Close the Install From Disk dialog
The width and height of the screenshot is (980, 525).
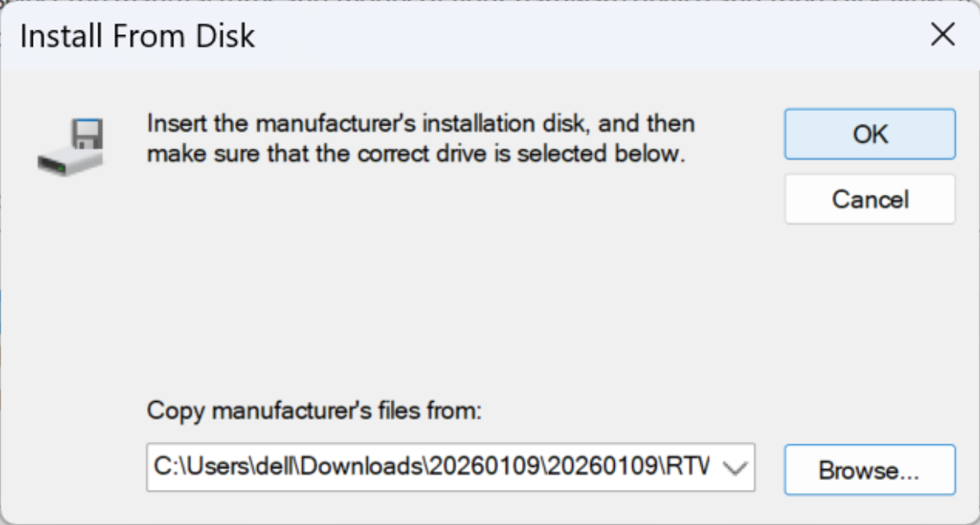click(943, 35)
